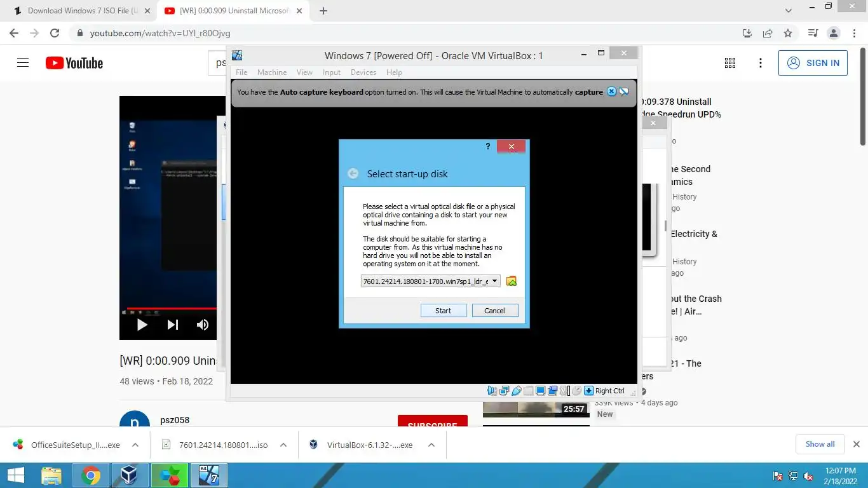Click the network indicator in VirtualBox status bar
Screen dimensions: 868x488
pyautogui.click(x=505, y=391)
